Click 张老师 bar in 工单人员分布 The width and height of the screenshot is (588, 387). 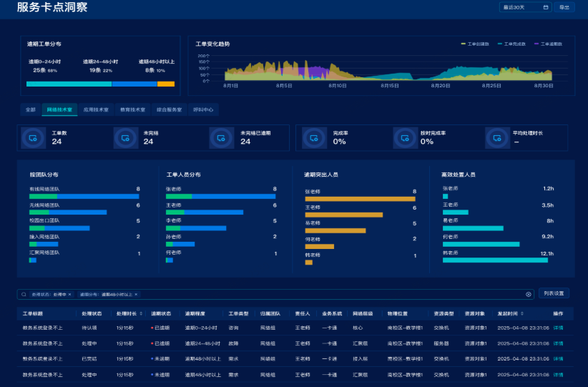221,197
